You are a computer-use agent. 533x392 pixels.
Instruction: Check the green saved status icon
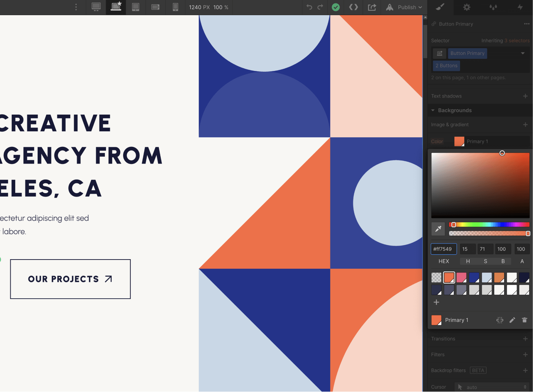(335, 7)
